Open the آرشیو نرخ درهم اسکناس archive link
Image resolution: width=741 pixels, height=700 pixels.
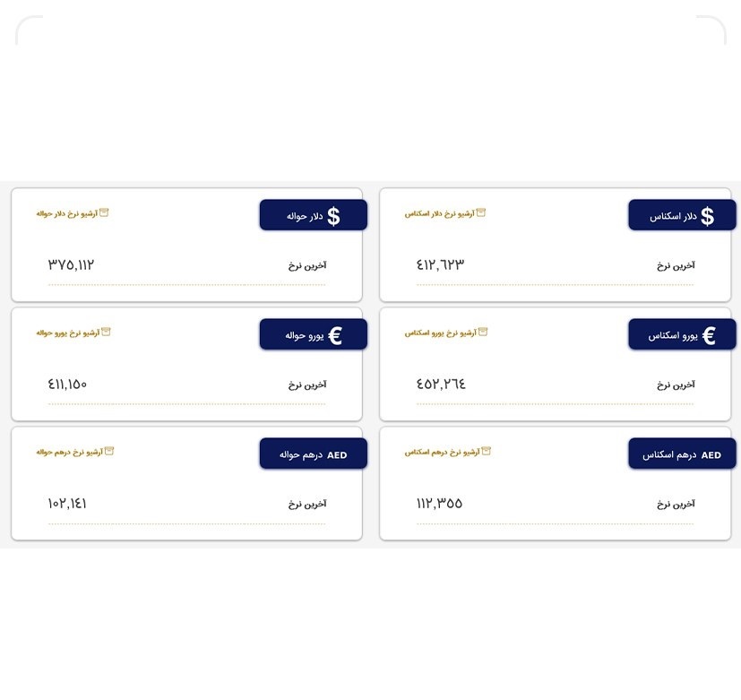tap(448, 452)
